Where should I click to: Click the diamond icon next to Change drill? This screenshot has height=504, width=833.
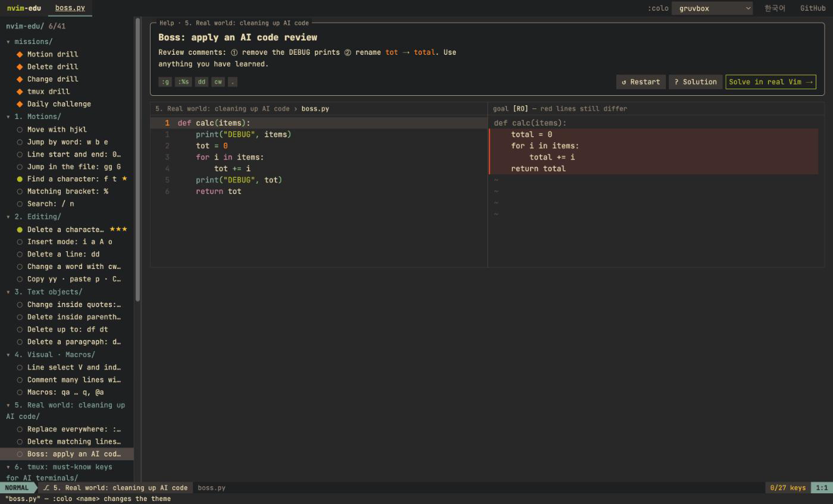coord(20,79)
